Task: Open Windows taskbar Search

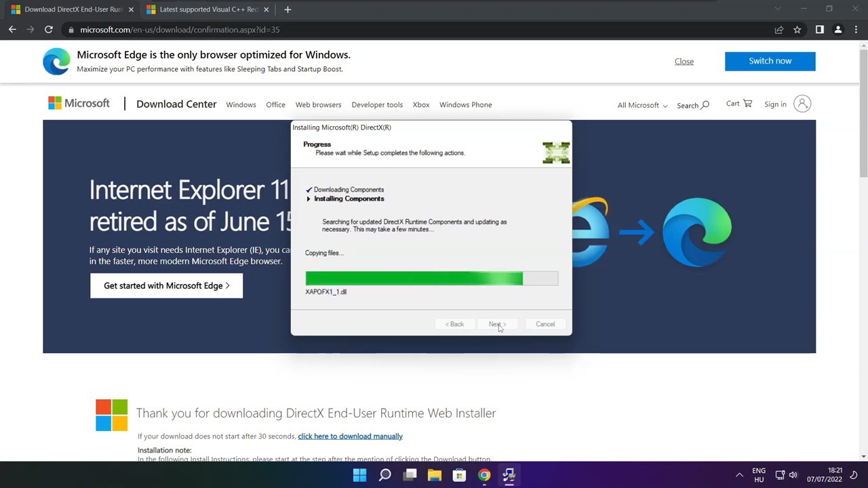Action: [384, 475]
